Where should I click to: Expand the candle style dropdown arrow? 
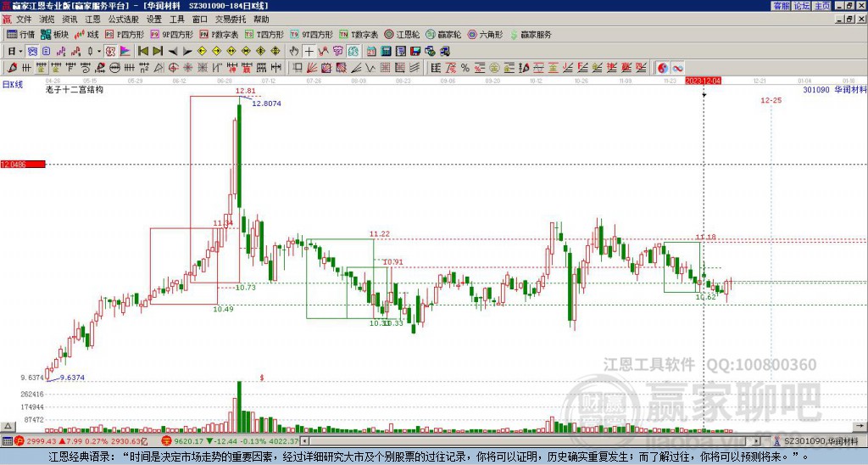tap(99, 52)
